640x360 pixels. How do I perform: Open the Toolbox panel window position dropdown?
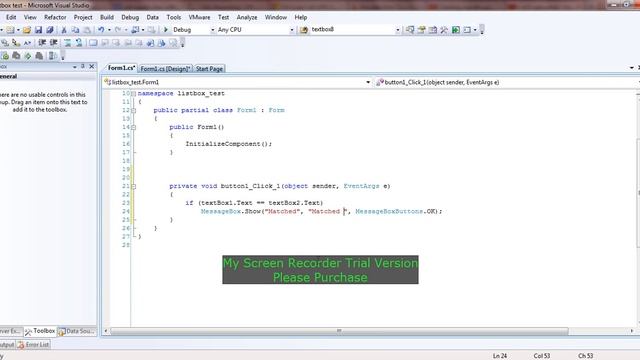[x=75, y=67]
